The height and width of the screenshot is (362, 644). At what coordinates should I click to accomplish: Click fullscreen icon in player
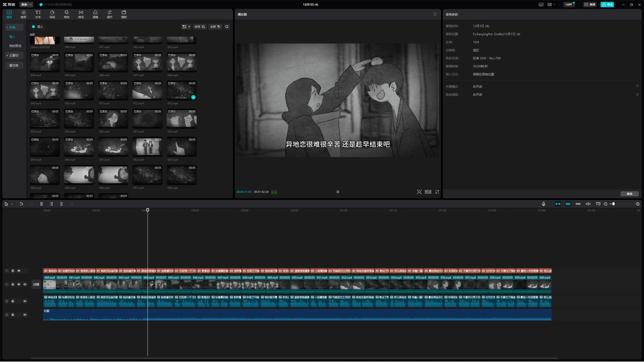(x=437, y=192)
